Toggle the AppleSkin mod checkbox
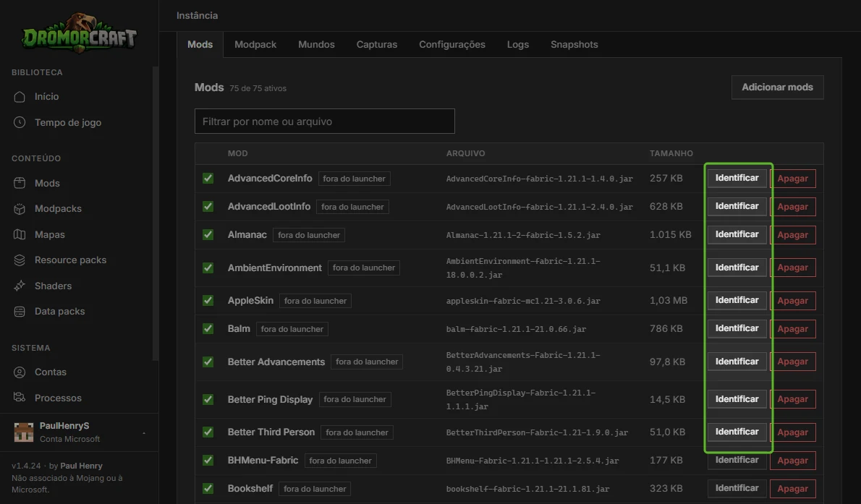The height and width of the screenshot is (504, 861). (208, 301)
